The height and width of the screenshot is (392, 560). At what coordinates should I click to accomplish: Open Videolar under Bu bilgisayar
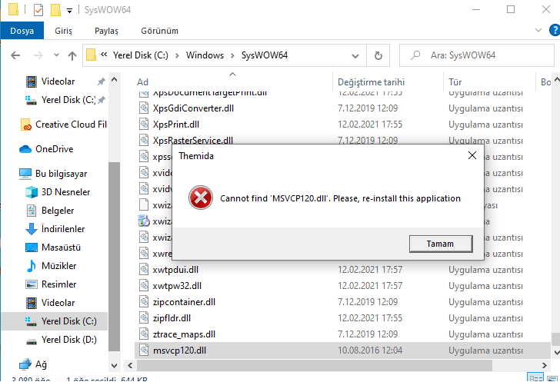50,303
